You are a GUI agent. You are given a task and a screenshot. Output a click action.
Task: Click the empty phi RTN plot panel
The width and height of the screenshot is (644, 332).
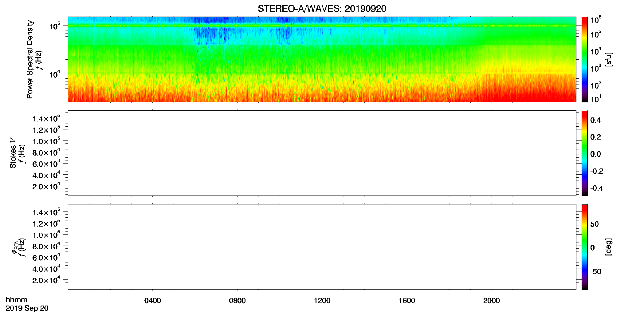point(322,247)
